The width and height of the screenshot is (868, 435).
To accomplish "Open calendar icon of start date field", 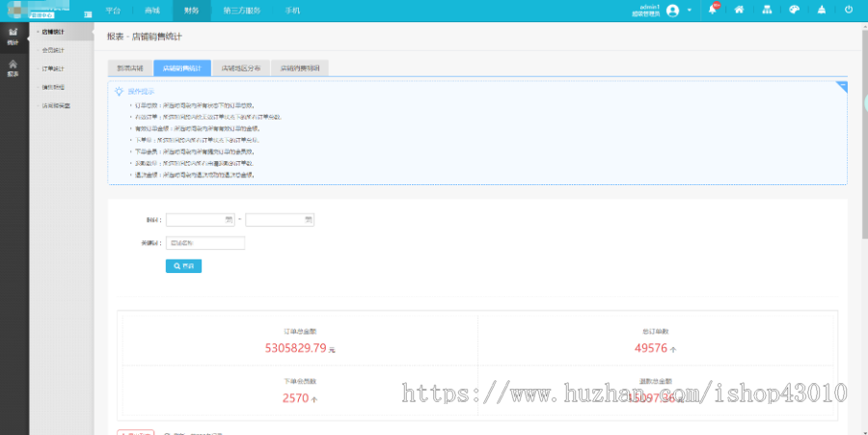I will tap(229, 220).
